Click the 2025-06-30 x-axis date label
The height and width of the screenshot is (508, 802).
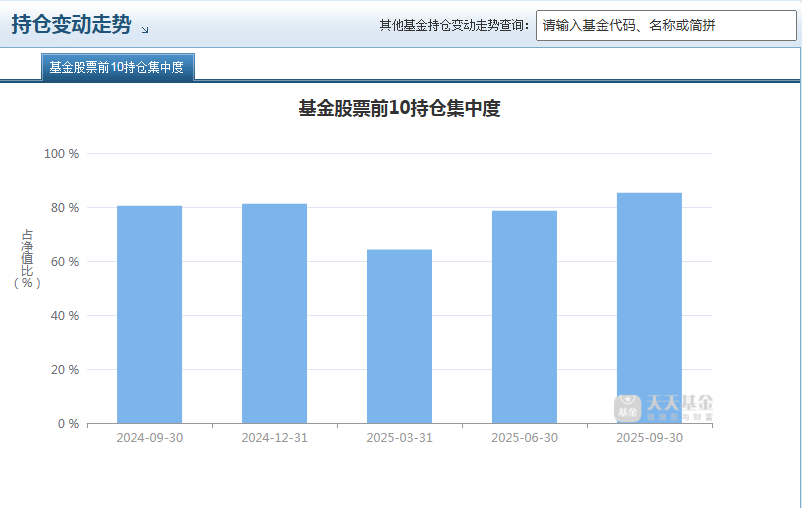point(524,438)
